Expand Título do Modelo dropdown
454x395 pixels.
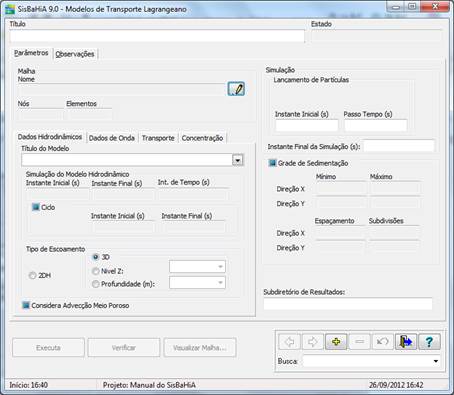tap(237, 160)
